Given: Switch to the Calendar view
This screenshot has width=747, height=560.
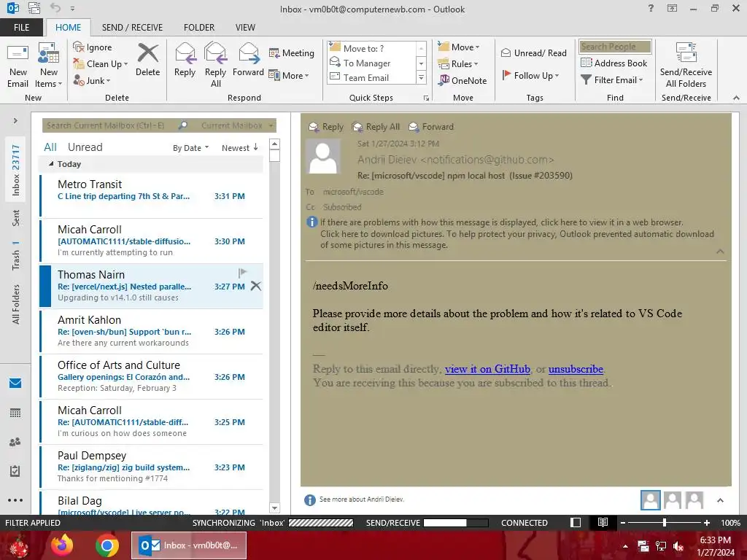Looking at the screenshot, I should [x=15, y=413].
